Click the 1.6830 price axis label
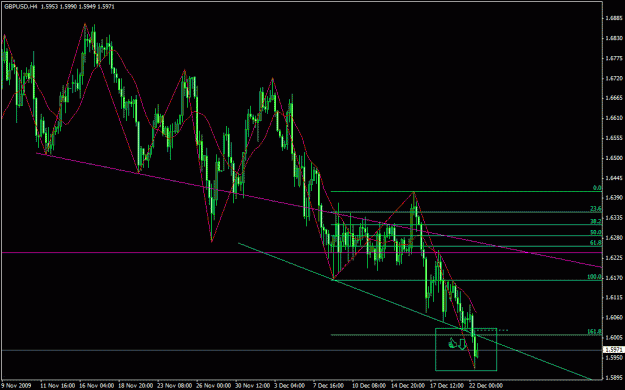Image resolution: width=625 pixels, height=390 pixels. [x=614, y=38]
